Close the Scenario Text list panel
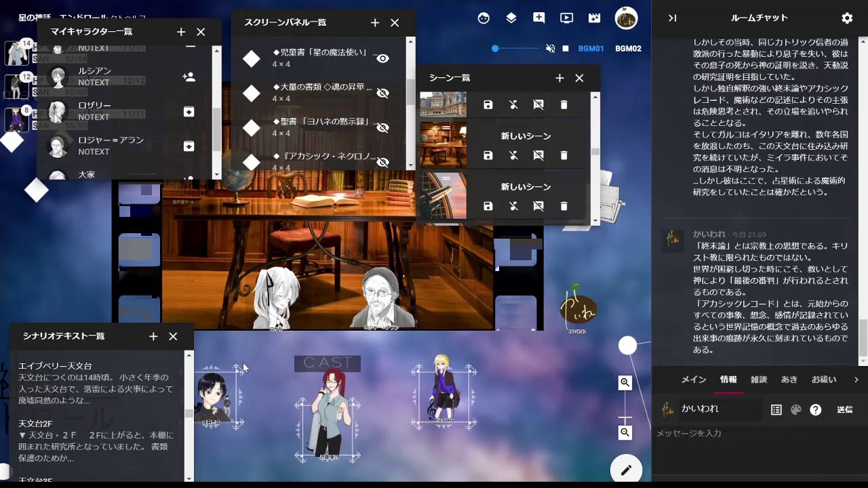Screen dimensions: 868x488 point(173,336)
